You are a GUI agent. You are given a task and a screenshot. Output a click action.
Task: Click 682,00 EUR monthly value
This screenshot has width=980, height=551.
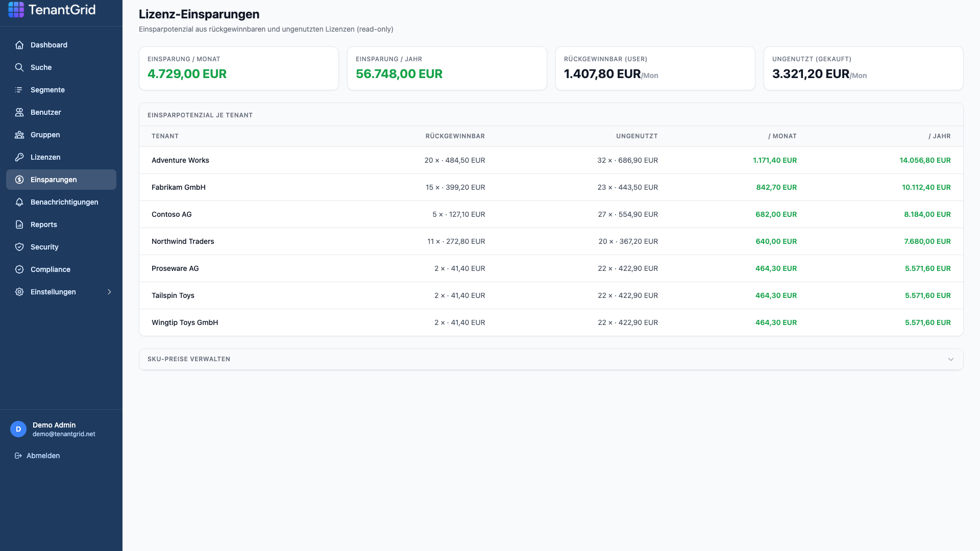coord(776,214)
